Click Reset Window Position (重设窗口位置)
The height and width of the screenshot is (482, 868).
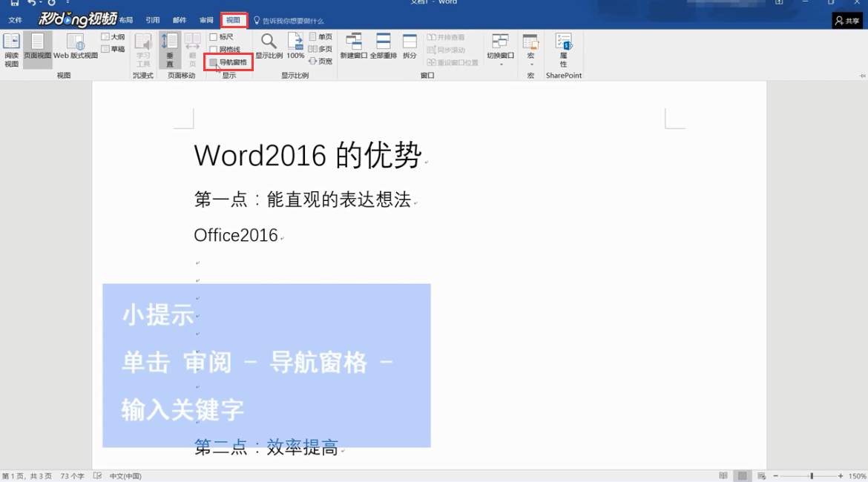pos(453,62)
